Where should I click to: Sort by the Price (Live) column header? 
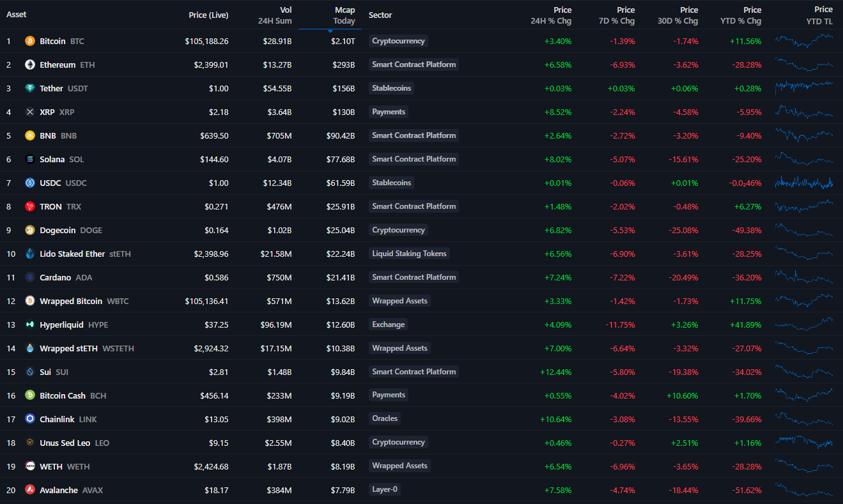[x=208, y=15]
